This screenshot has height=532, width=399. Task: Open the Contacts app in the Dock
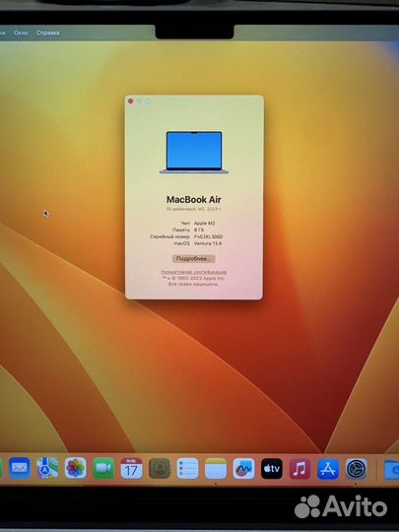pos(160,468)
